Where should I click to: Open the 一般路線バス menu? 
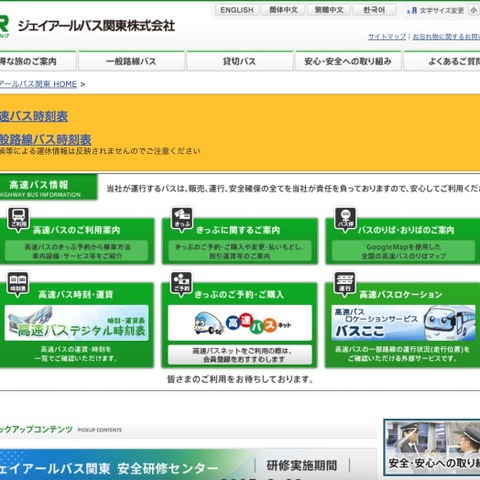(x=131, y=61)
